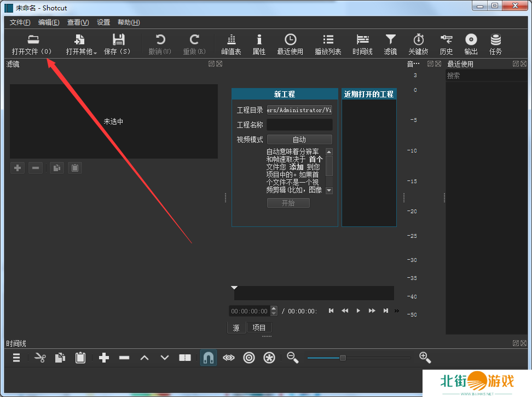Open the 峰值表 peak meter panel
Image resolution: width=532 pixels, height=397 pixels.
click(231, 44)
